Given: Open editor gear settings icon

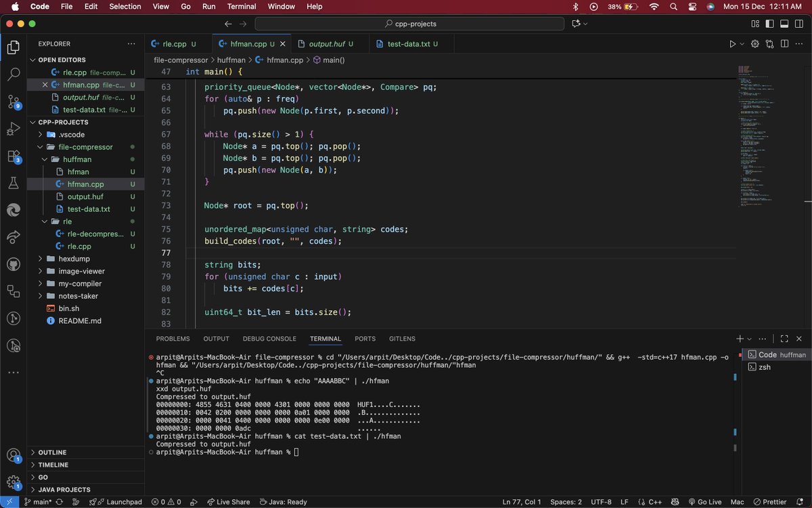Looking at the screenshot, I should 756,44.
